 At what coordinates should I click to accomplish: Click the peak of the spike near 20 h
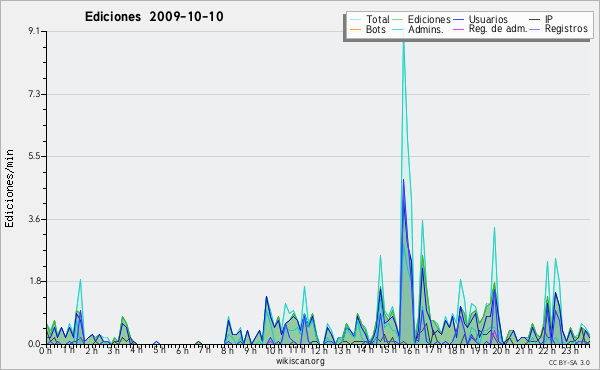pos(494,228)
